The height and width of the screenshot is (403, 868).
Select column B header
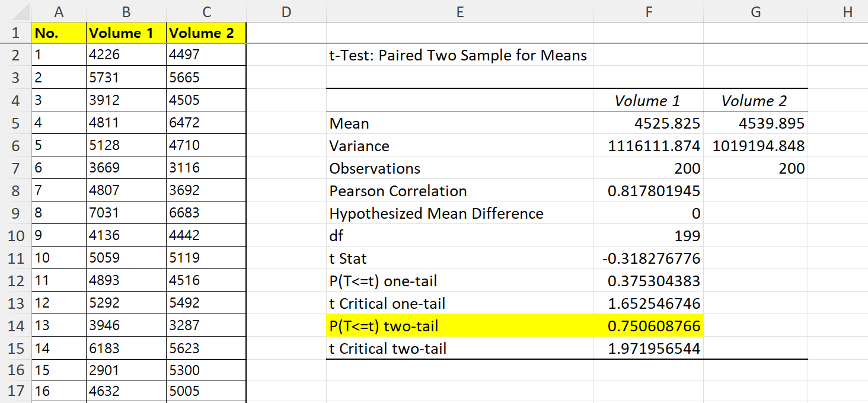tap(126, 11)
